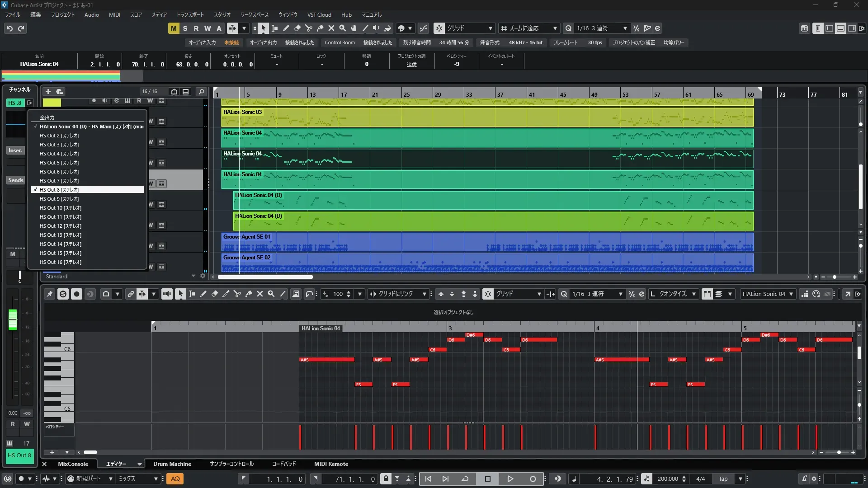Select the Glue tool in top toolbar

point(320,28)
